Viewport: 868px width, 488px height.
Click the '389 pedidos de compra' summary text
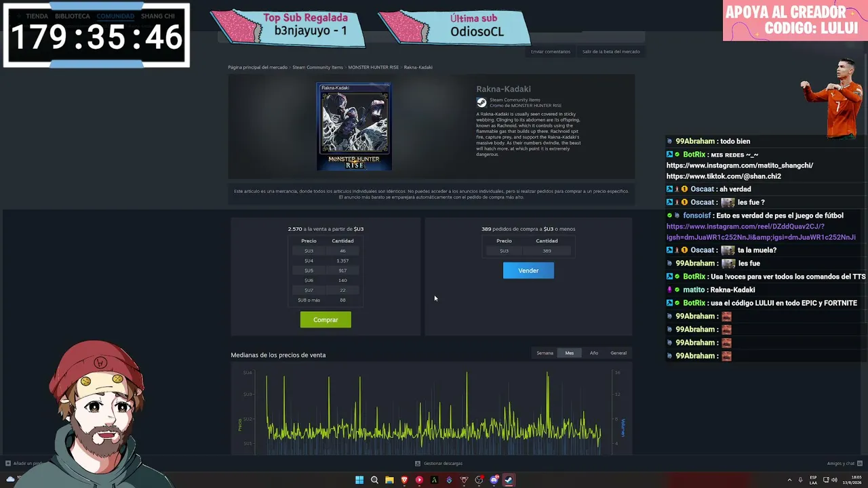(528, 229)
